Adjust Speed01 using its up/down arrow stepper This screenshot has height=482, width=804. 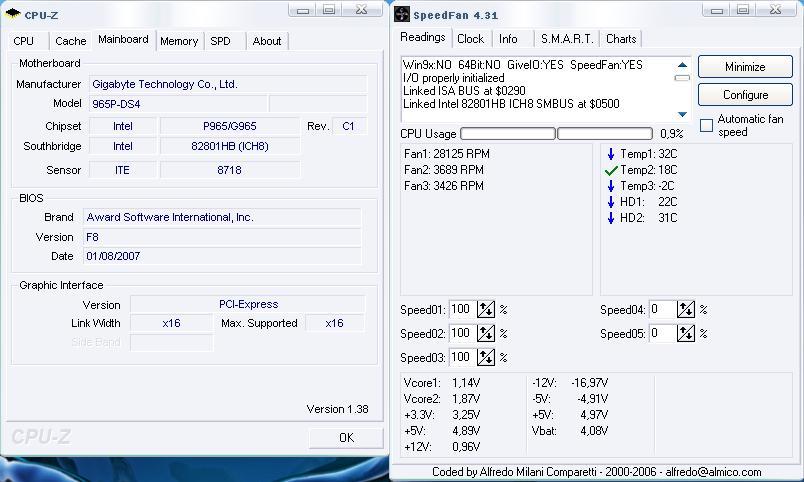[x=486, y=309]
